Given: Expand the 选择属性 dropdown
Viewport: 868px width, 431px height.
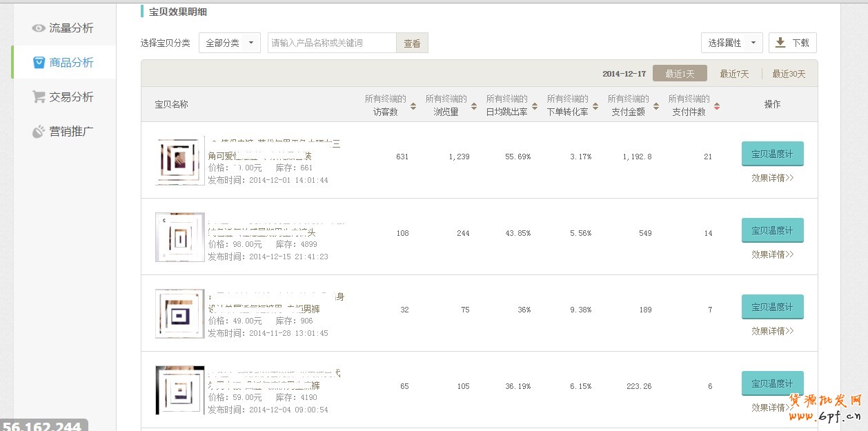Looking at the screenshot, I should point(731,43).
